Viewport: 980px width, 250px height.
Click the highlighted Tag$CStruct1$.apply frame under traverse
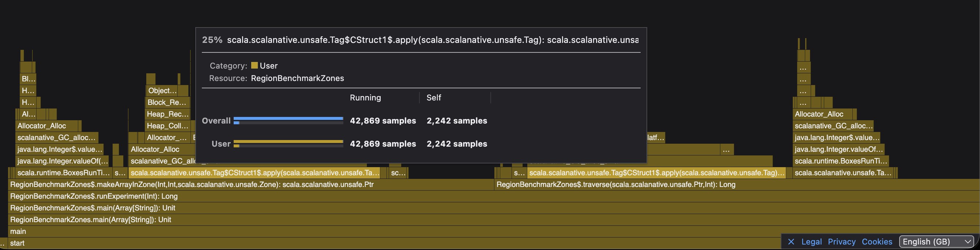[x=656, y=173]
